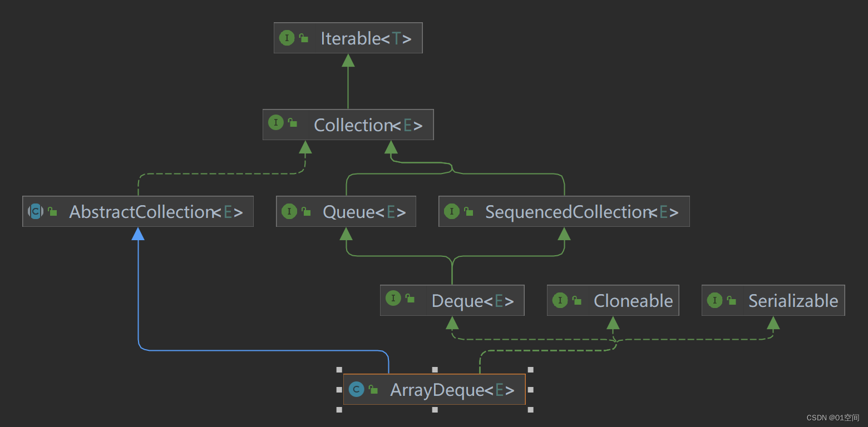Click the interface icon on the Queue node

pyautogui.click(x=289, y=211)
